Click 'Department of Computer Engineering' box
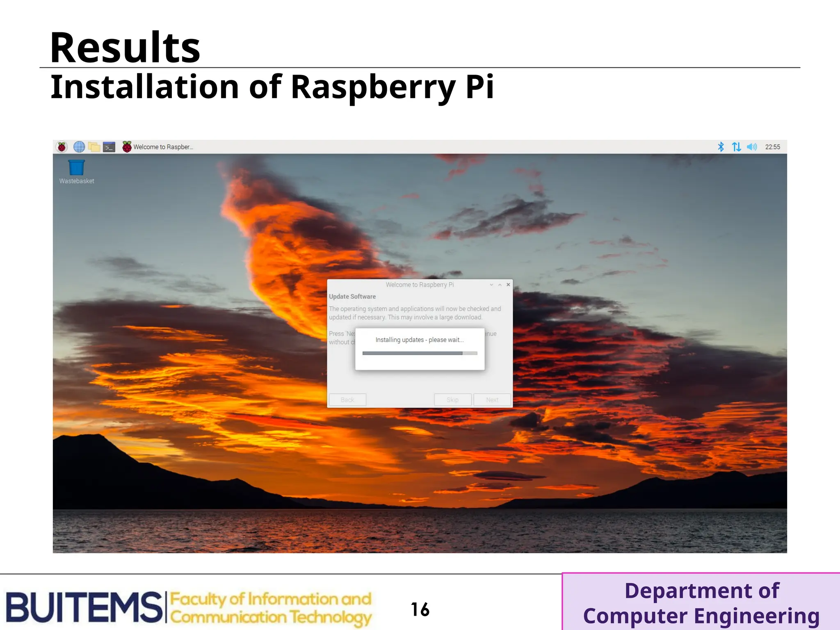The height and width of the screenshot is (630, 840). pos(701,602)
